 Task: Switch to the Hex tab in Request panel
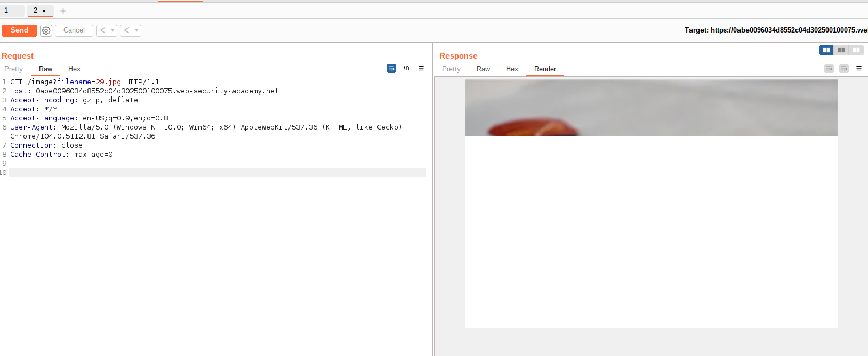pyautogui.click(x=74, y=69)
